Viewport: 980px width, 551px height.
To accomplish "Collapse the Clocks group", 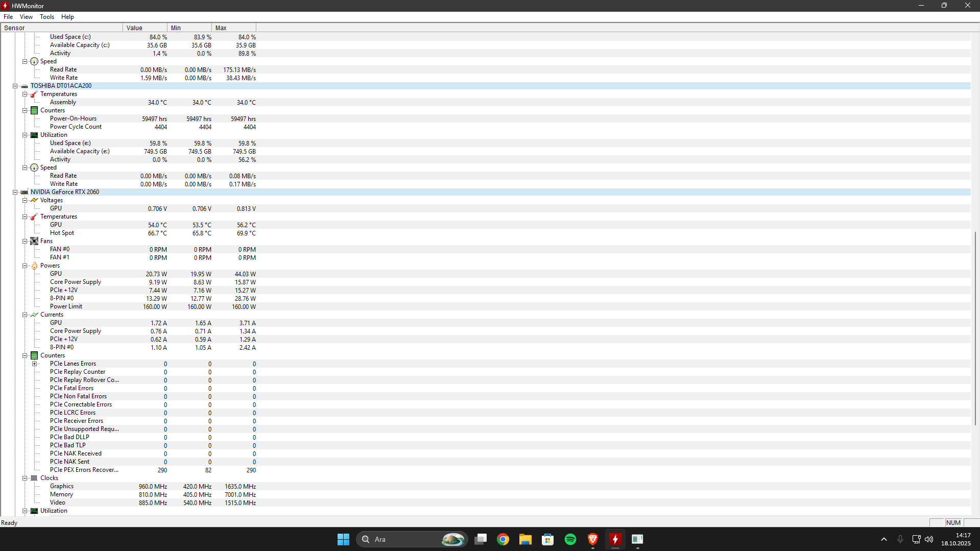I will pyautogui.click(x=25, y=478).
